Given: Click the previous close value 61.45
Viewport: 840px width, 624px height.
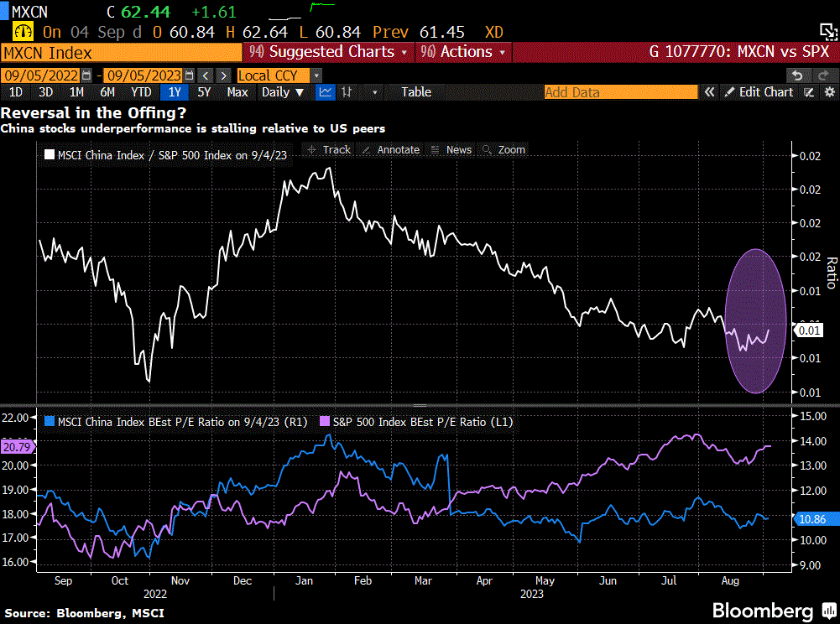Looking at the screenshot, I should [x=441, y=32].
